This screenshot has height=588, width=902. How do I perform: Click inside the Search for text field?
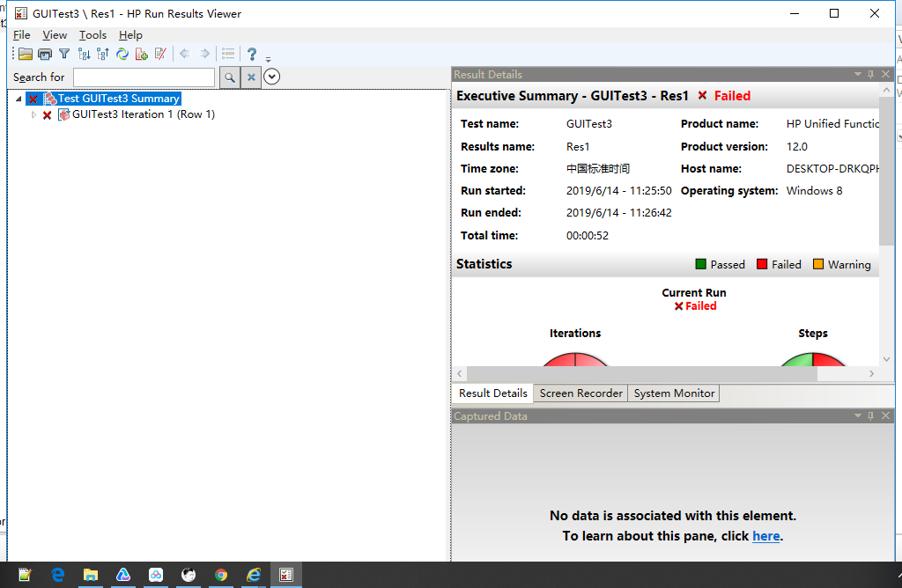(x=144, y=77)
